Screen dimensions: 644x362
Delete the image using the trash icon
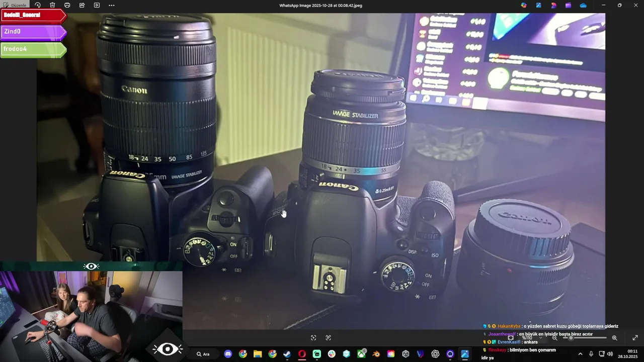pos(52,5)
